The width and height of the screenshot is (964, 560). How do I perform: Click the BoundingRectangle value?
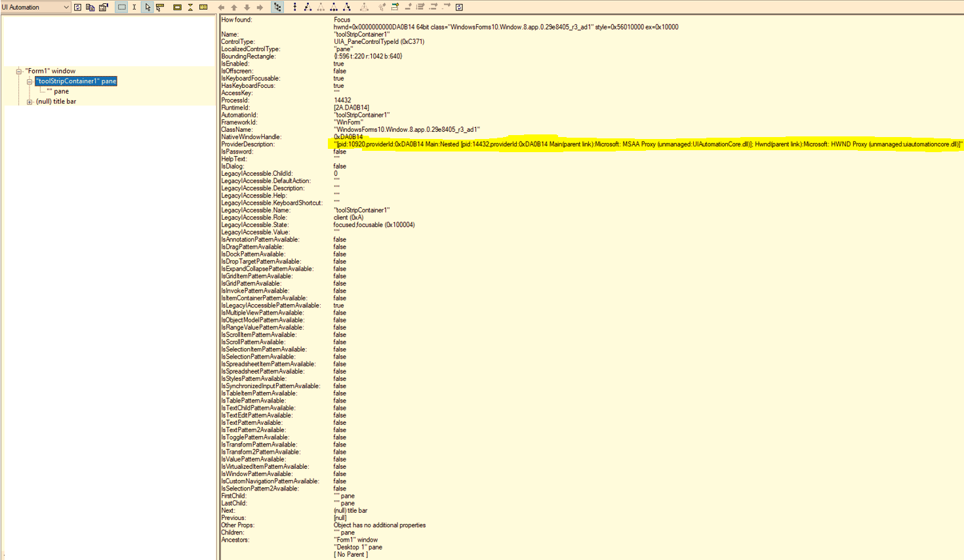pos(368,56)
